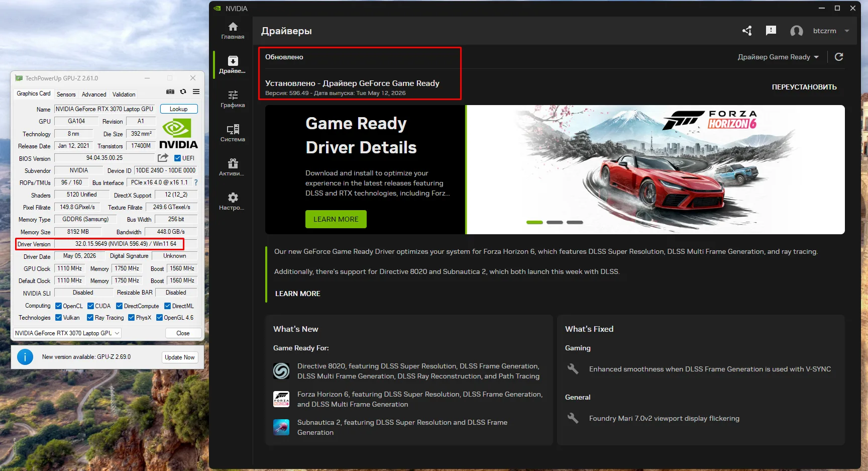868x471 pixels.
Task: Click the Close button in GPU-Z
Action: click(x=183, y=333)
